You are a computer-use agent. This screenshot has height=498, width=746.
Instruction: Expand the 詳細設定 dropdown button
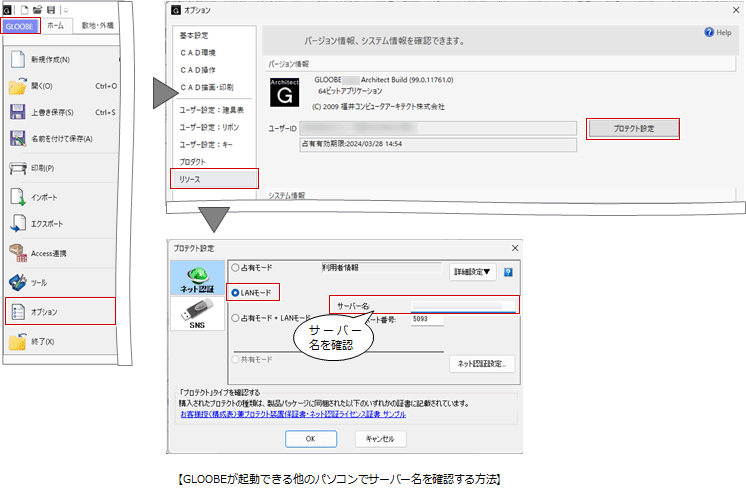(x=473, y=271)
